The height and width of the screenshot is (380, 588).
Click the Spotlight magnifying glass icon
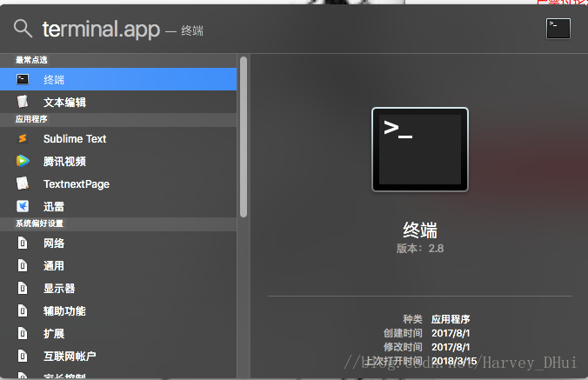pyautogui.click(x=23, y=29)
